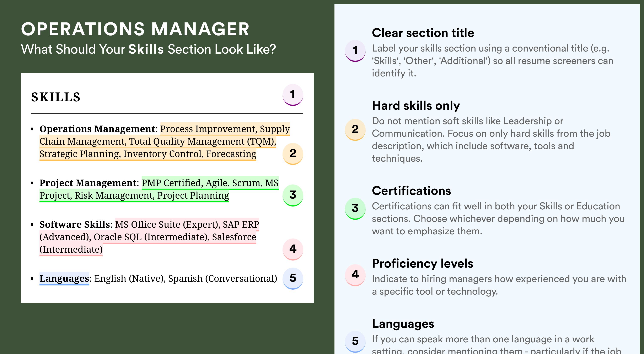Click the Certifications heading in tips panel

pyautogui.click(x=412, y=191)
